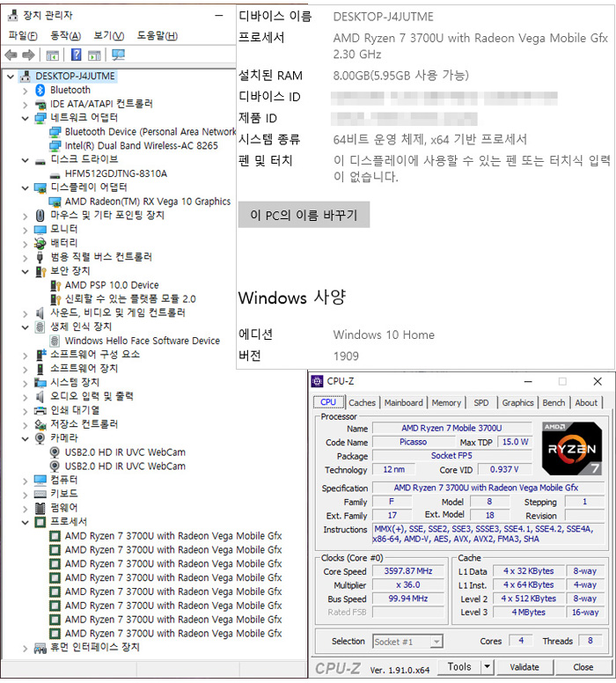Click the mouse and pointing devices icon
The width and height of the screenshot is (616, 683).
[x=40, y=215]
